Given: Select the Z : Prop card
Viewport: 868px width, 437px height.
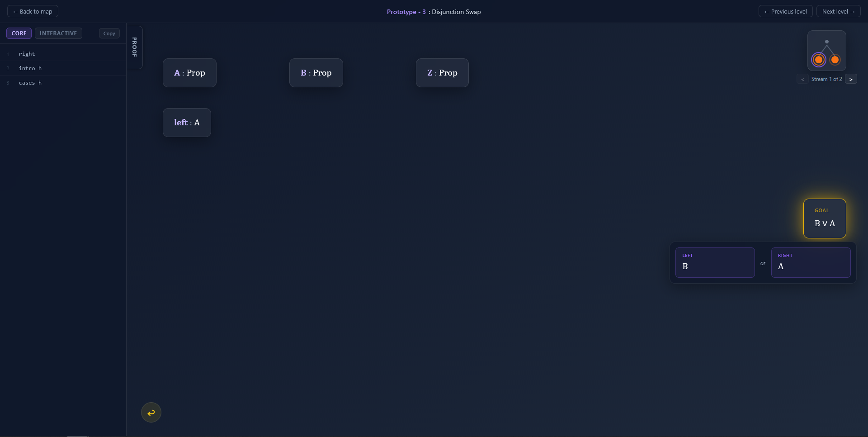Looking at the screenshot, I should click(x=442, y=73).
